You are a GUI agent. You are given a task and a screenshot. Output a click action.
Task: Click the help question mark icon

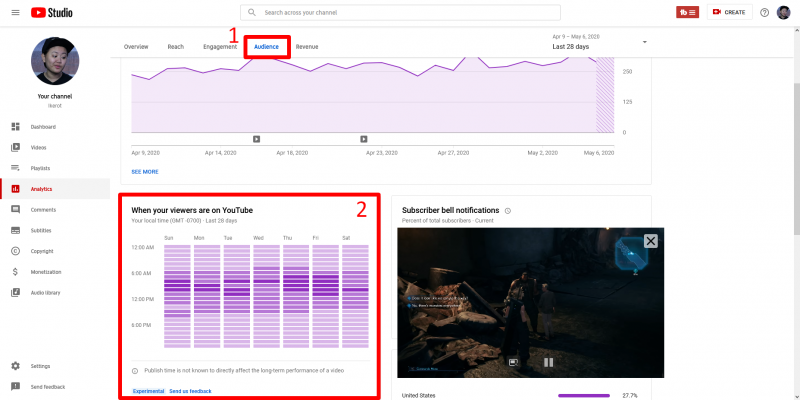[x=765, y=12]
